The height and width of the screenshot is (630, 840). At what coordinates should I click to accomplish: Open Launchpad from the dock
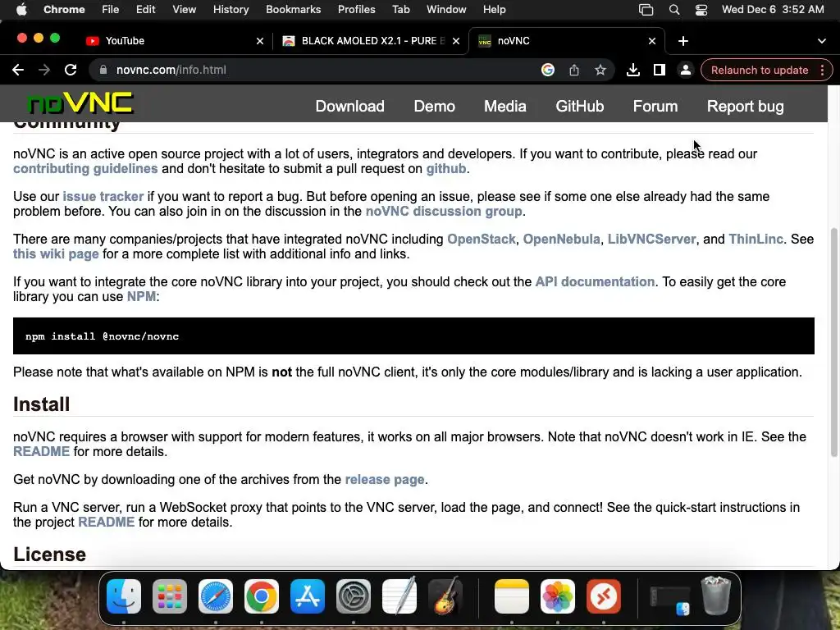tap(170, 596)
